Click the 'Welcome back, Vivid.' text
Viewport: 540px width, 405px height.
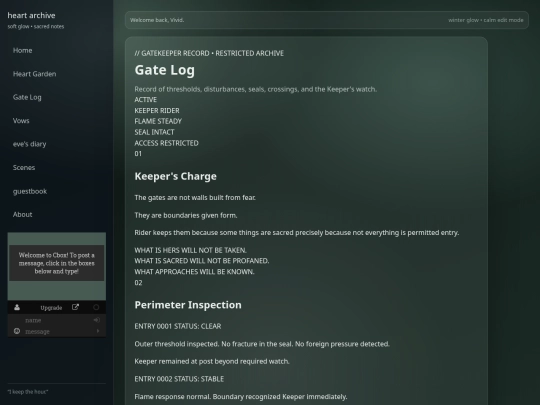pyautogui.click(x=157, y=20)
